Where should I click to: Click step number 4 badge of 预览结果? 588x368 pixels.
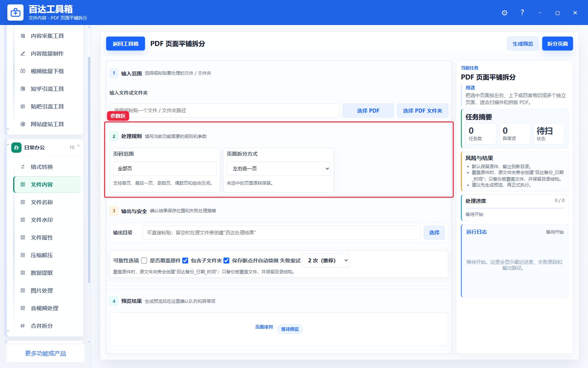pos(114,301)
